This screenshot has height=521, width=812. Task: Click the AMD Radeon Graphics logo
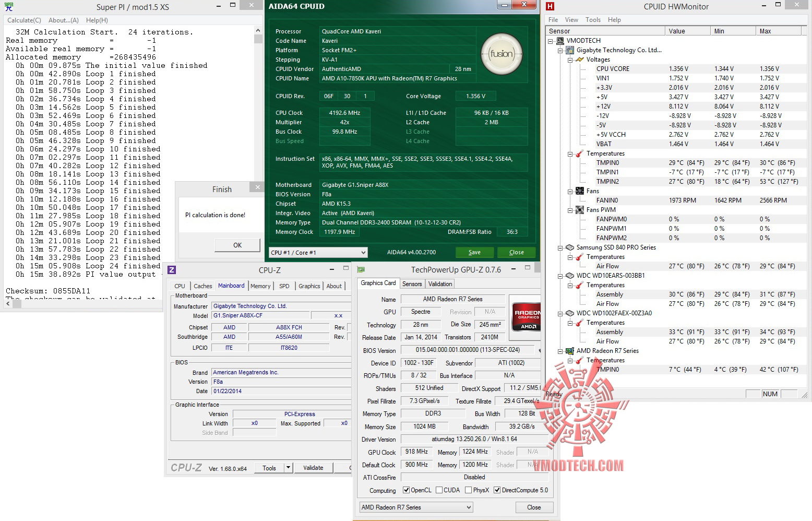[x=526, y=316]
